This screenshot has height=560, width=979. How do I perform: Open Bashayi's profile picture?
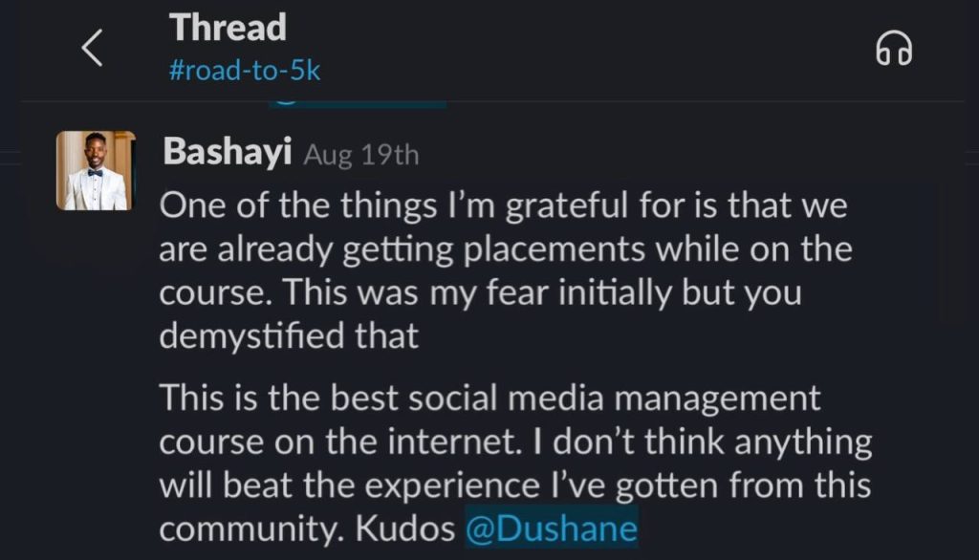[96, 171]
